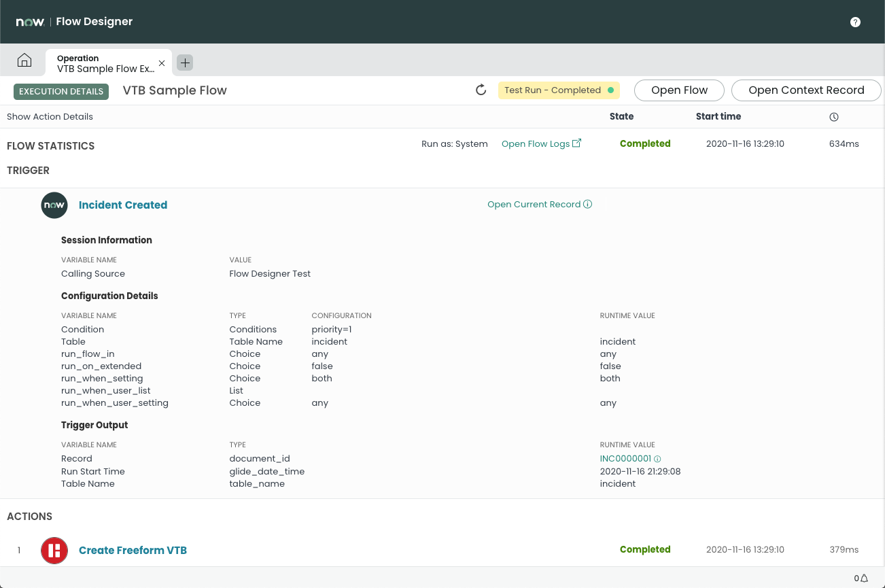Open the notifications bell icon
The width and height of the screenshot is (885, 588).
(865, 578)
